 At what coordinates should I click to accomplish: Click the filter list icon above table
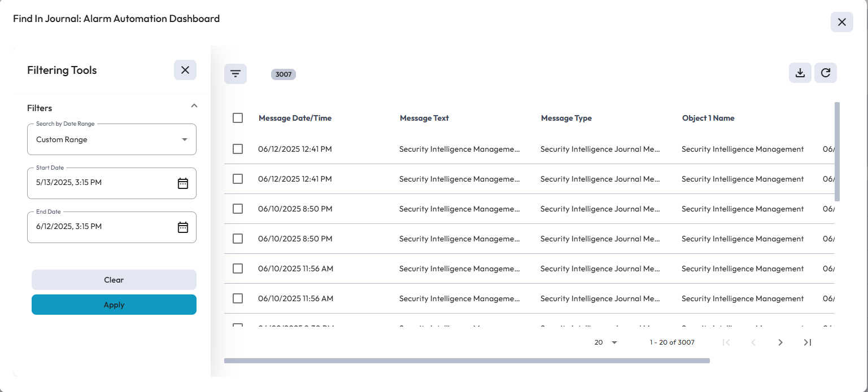(x=235, y=74)
